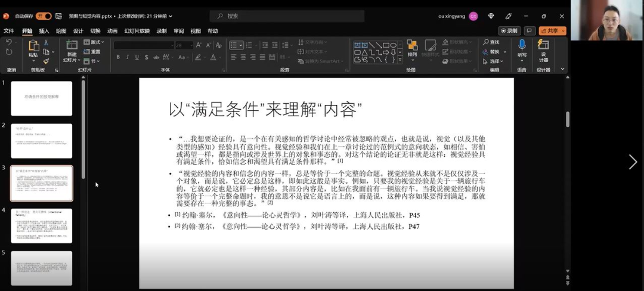This screenshot has width=644, height=291.
Task: Select slide 4 thumbnail in the panel
Action: click(41, 225)
